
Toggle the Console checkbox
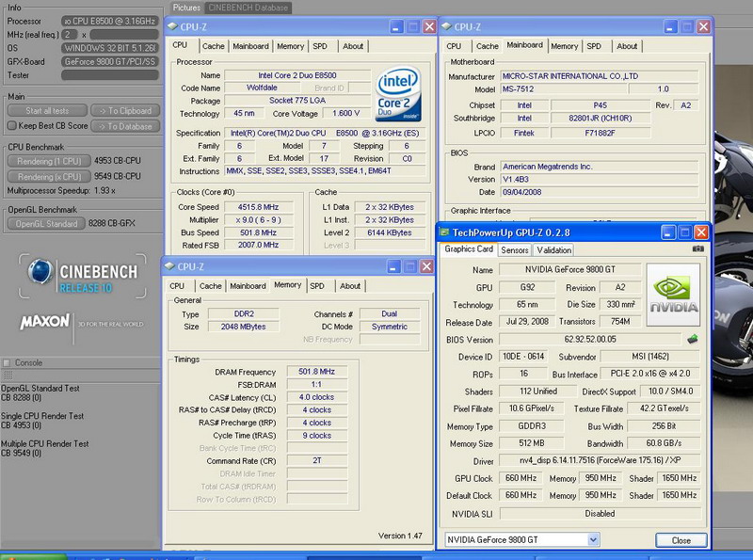[x=8, y=362]
